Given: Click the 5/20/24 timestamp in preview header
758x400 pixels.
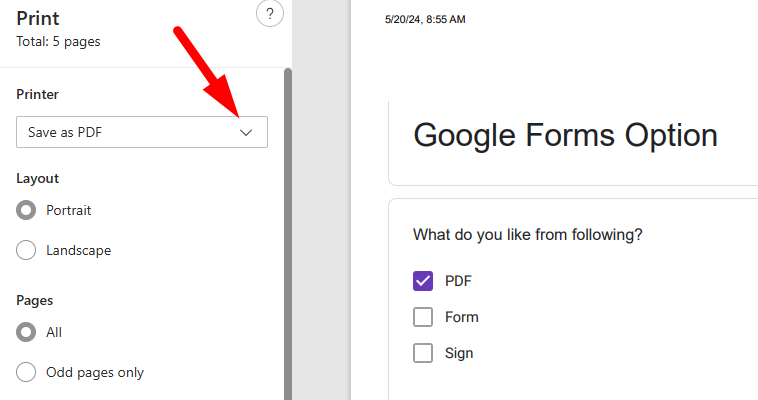Looking at the screenshot, I should [x=425, y=19].
